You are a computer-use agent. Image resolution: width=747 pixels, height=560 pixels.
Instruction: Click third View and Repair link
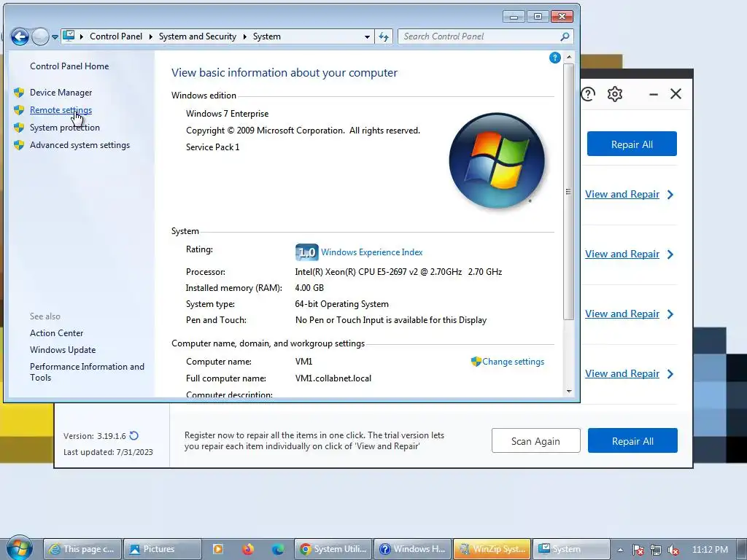622,314
